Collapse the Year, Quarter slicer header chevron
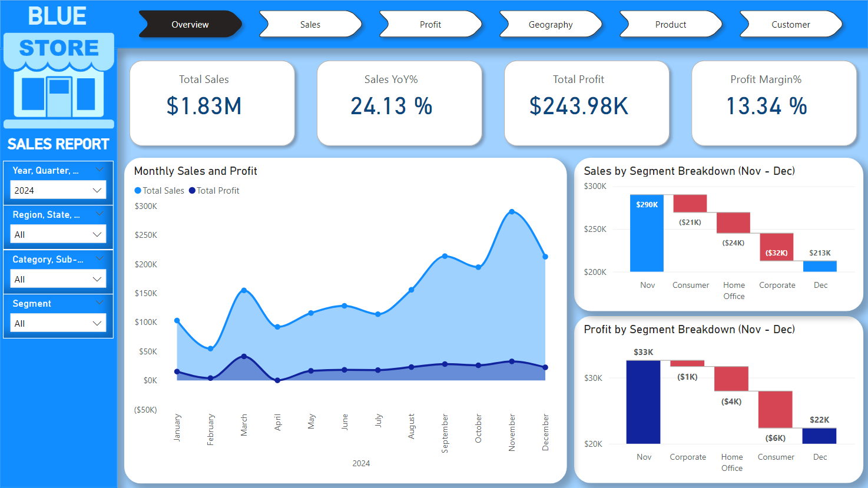The width and height of the screenshot is (868, 488). (x=100, y=170)
